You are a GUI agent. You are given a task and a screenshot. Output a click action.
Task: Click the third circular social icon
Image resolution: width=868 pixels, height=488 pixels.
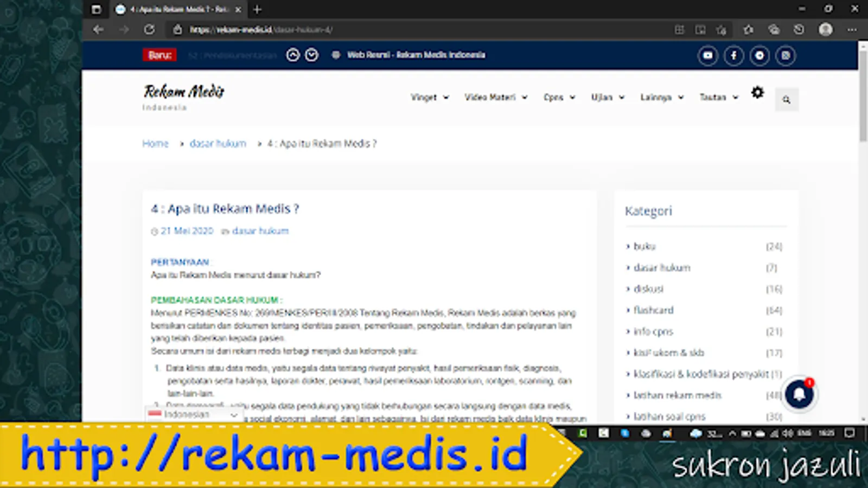[x=759, y=55]
